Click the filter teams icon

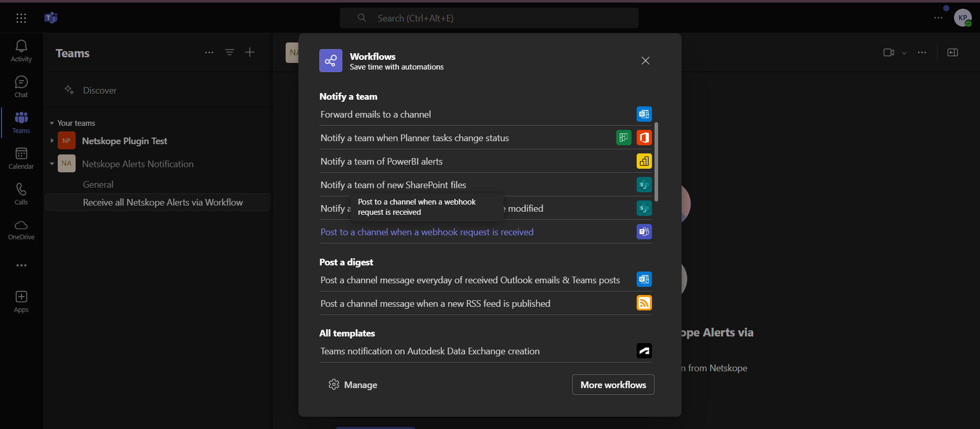pyautogui.click(x=229, y=53)
